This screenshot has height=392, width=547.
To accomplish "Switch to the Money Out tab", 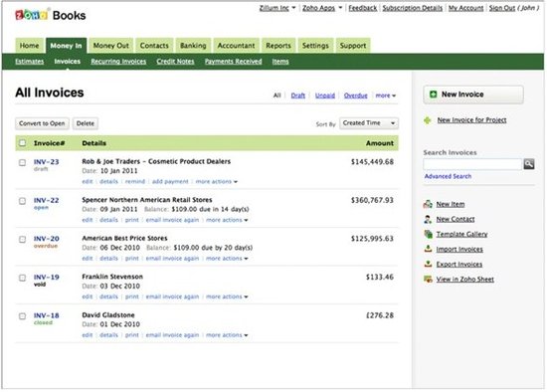I will pyautogui.click(x=111, y=46).
